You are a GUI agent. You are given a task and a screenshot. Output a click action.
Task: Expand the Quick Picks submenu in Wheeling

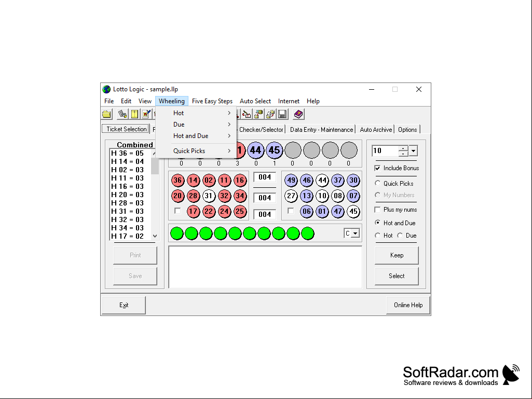196,151
